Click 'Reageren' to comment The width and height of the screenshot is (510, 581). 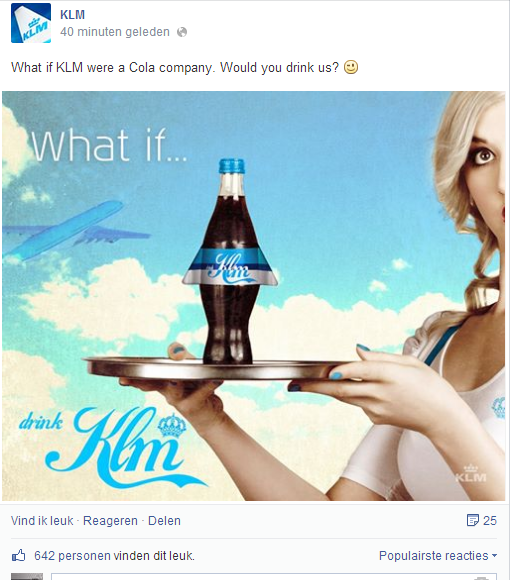[110, 521]
